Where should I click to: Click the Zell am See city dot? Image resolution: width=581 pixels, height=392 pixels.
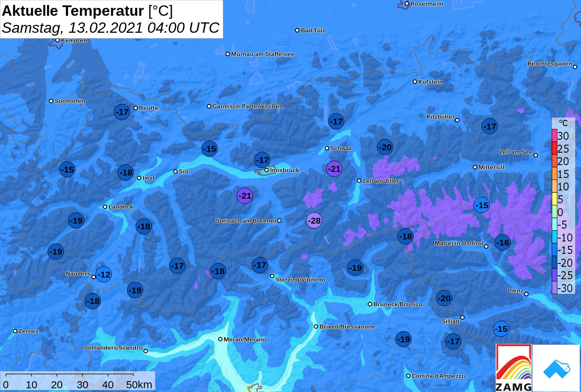pyautogui.click(x=536, y=155)
